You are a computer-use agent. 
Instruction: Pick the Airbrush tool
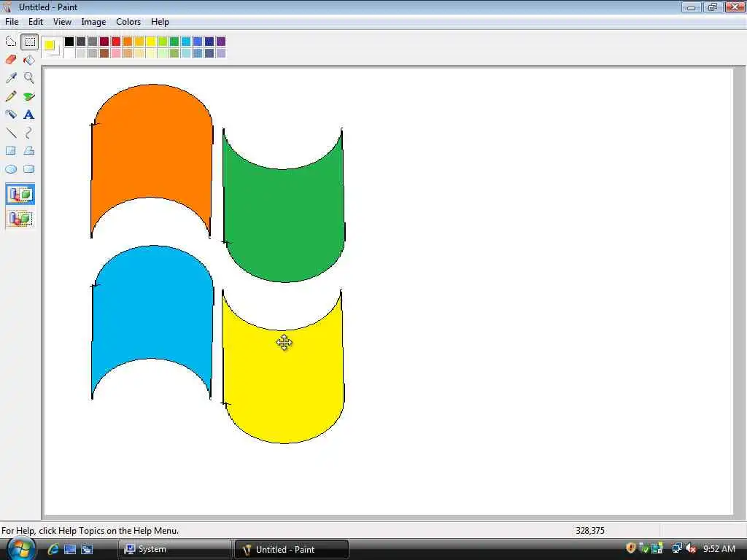point(11,114)
